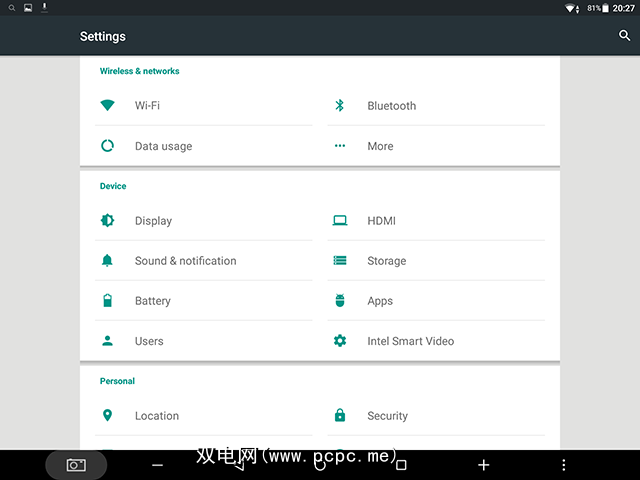Open Apps settings

436,300
